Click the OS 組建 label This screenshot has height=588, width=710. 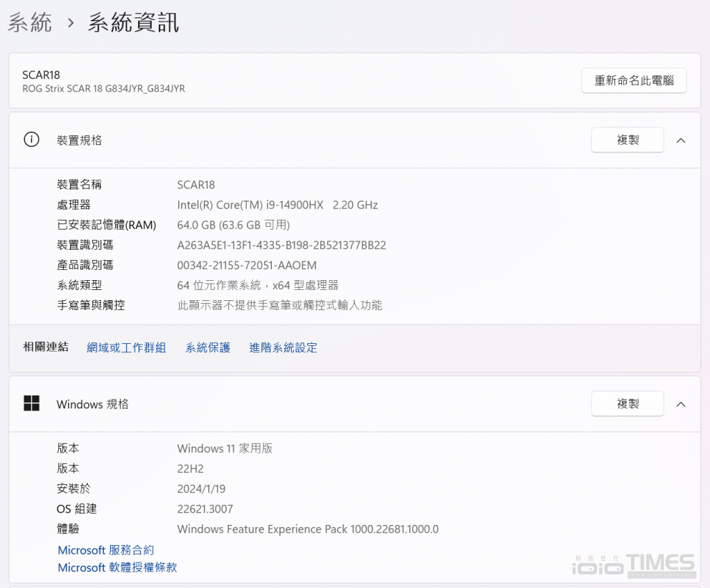point(77,509)
